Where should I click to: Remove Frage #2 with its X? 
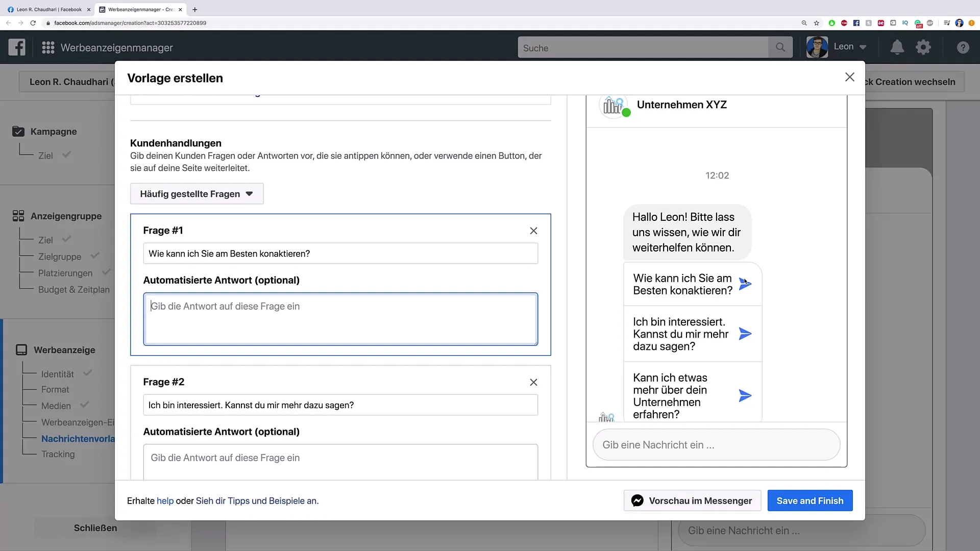[x=533, y=382]
